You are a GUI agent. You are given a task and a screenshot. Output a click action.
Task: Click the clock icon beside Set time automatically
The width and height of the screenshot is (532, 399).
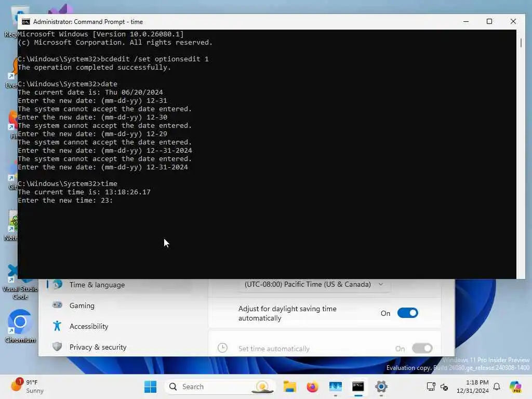pyautogui.click(x=222, y=348)
